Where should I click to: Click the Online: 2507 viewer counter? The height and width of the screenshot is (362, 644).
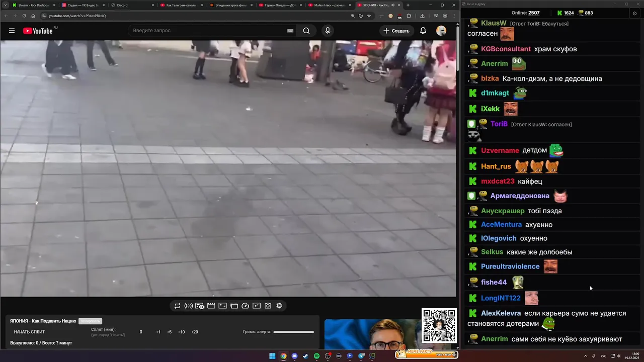(526, 13)
